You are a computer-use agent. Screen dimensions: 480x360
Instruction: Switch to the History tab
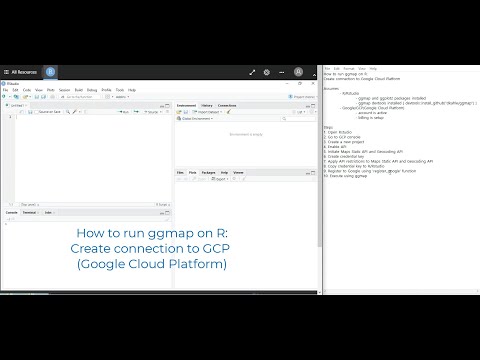(x=207, y=105)
